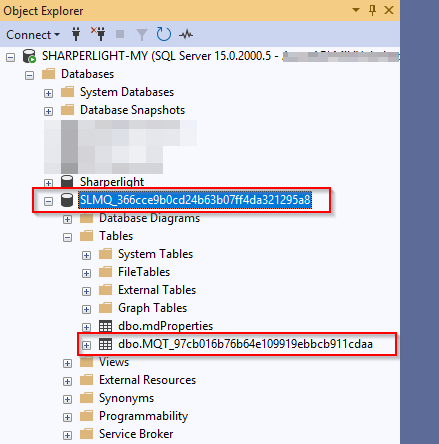Image resolution: width=439 pixels, height=444 pixels.
Task: Open the Object Explorer window position arrow
Action: [x=356, y=10]
